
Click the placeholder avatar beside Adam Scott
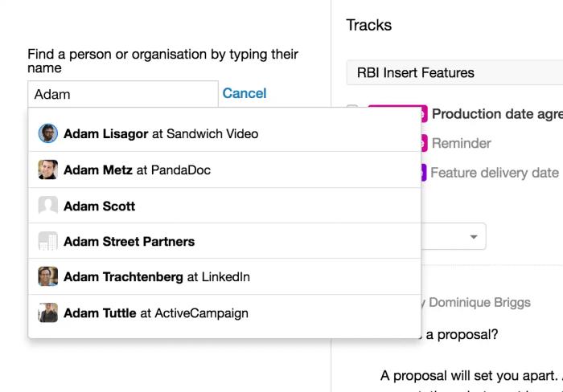[x=47, y=206]
